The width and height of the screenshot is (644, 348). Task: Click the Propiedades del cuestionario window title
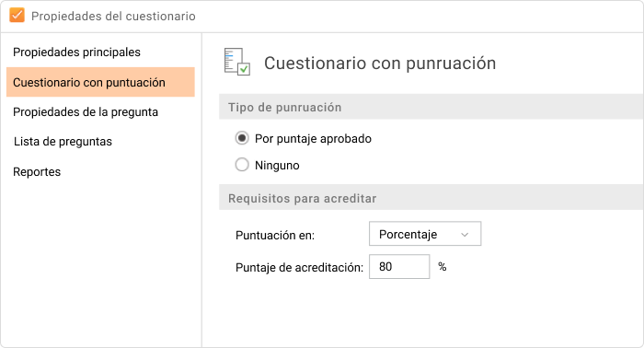(113, 16)
